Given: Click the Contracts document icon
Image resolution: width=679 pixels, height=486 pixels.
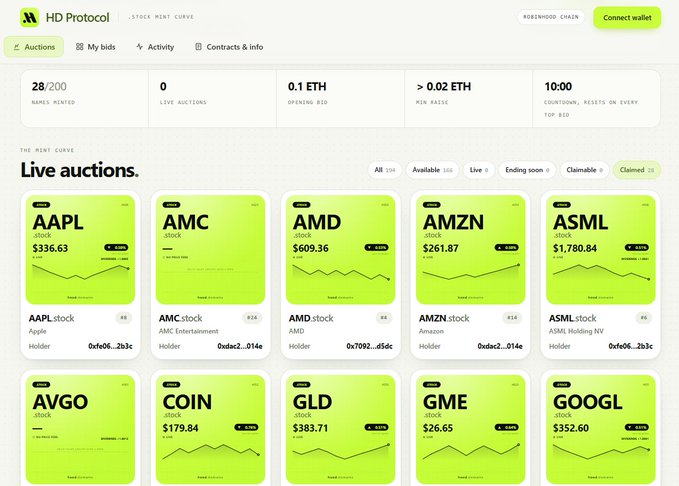Looking at the screenshot, I should tap(198, 46).
